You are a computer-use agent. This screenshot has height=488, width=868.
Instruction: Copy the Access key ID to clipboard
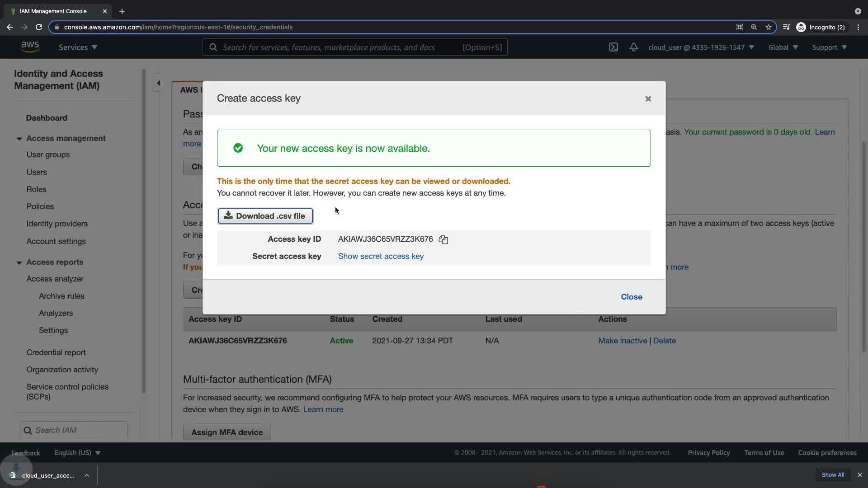point(443,239)
